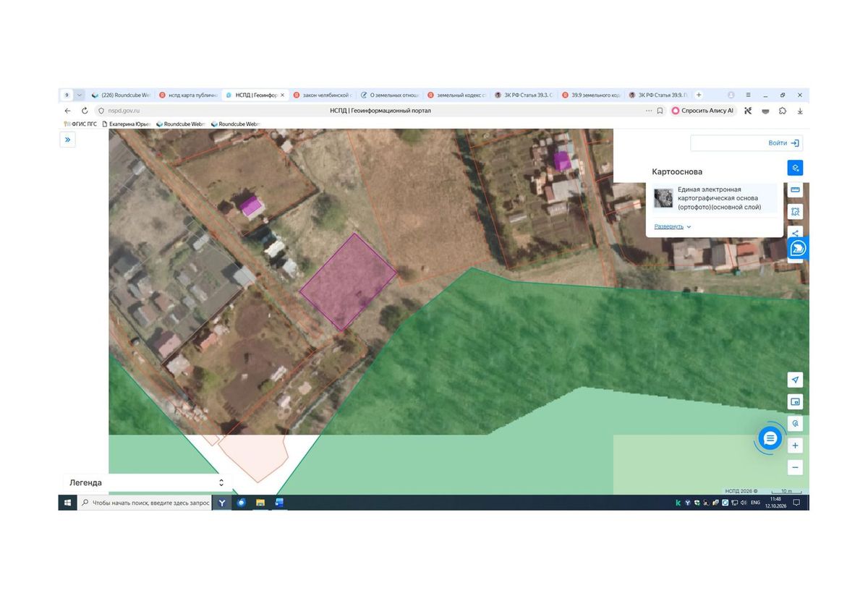Viewport: 868px width, 614px height.
Task: Expand base map list via Развернуть link
Action: (x=673, y=226)
